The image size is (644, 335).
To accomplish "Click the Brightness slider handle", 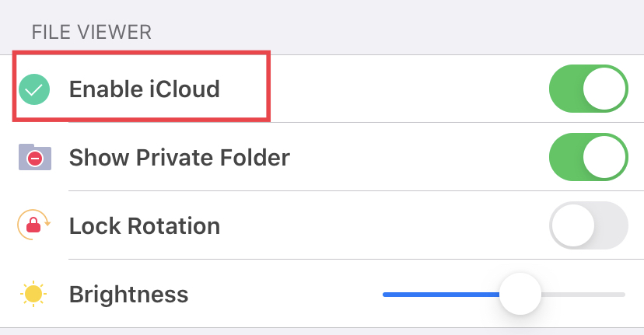I will click(x=520, y=294).
